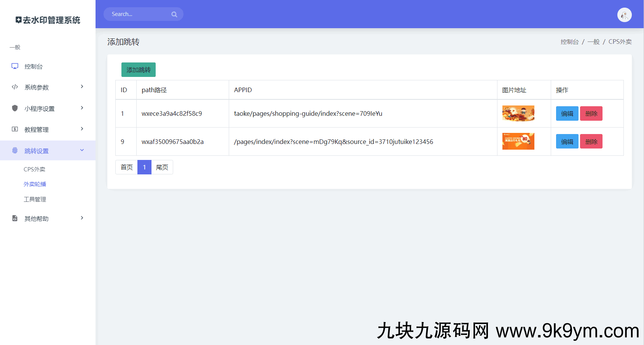Open the food thumbnail in row 1
Viewport: 644px width, 345px height.
[518, 113]
